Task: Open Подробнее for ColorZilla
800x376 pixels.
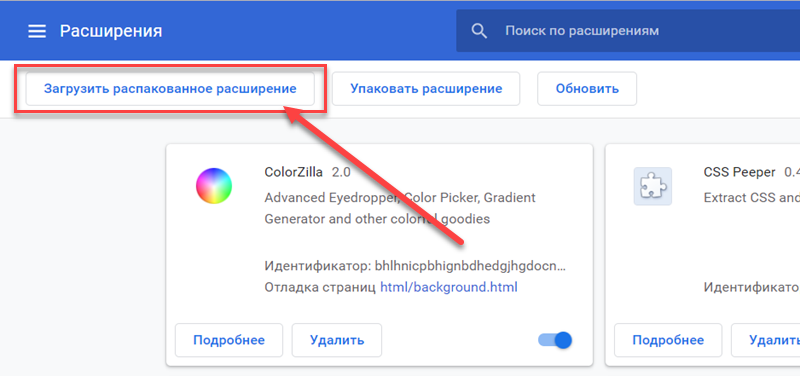Action: click(229, 340)
